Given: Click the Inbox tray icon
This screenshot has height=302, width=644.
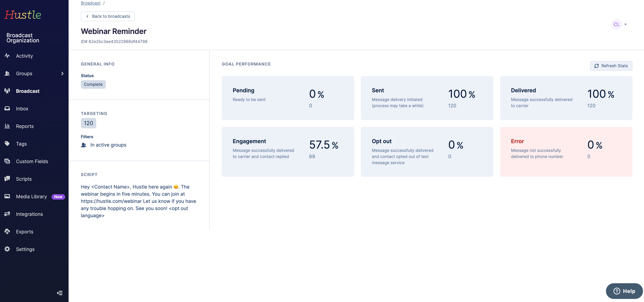Looking at the screenshot, I should [x=7, y=108].
